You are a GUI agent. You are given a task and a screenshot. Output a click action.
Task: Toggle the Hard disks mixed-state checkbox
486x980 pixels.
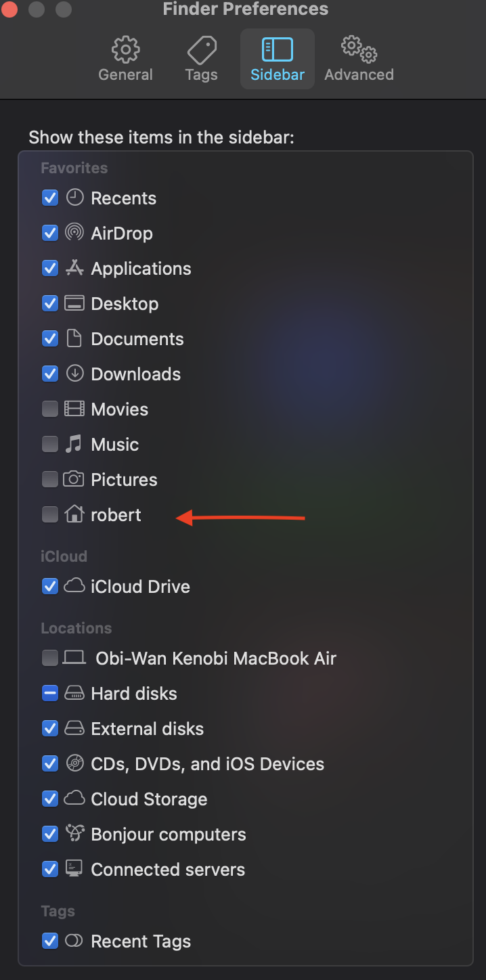(50, 694)
